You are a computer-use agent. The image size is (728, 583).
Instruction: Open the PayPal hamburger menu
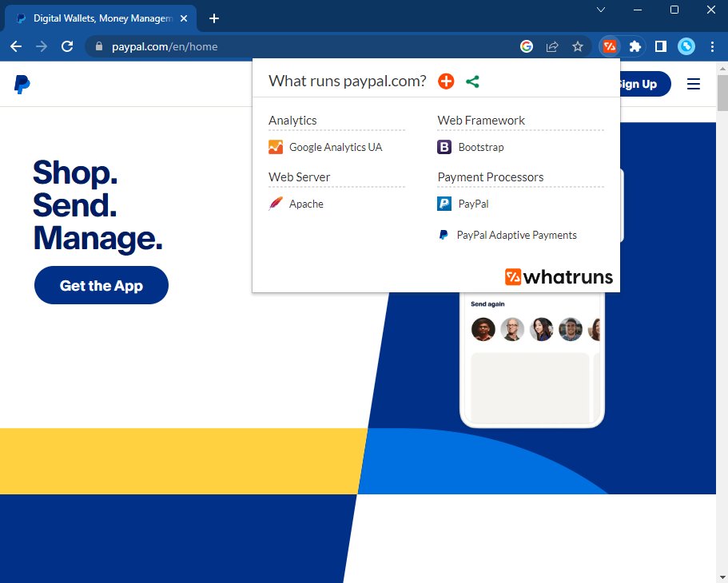pyautogui.click(x=693, y=84)
